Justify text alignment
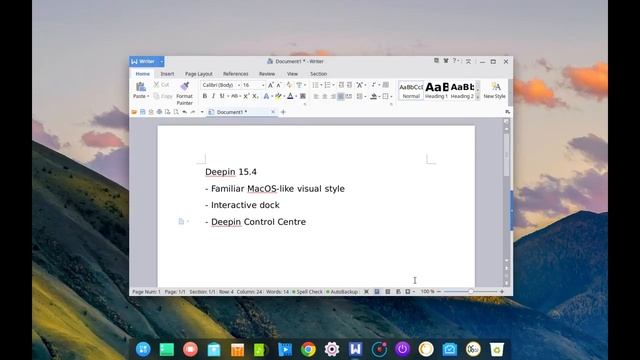640x360 pixels. (x=340, y=96)
